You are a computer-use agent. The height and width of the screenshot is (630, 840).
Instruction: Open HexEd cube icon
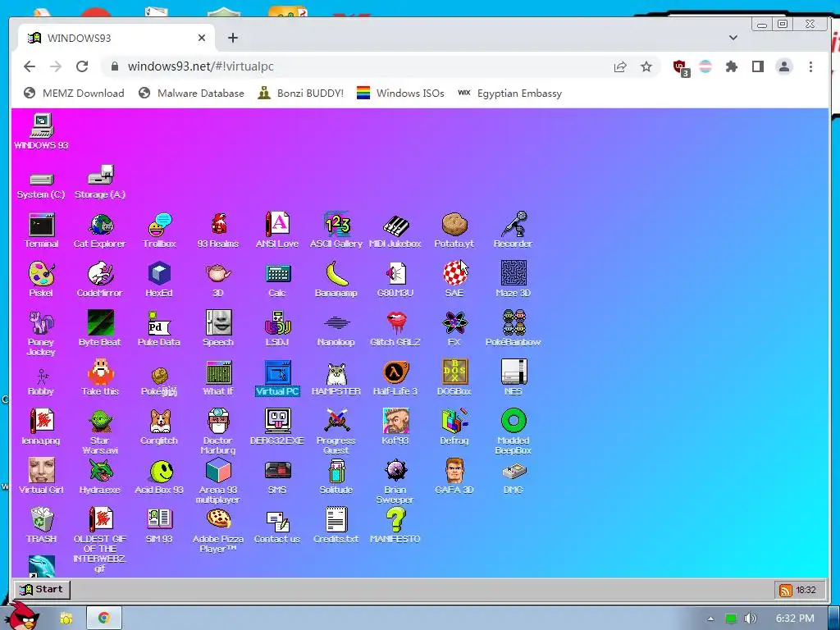pyautogui.click(x=159, y=279)
